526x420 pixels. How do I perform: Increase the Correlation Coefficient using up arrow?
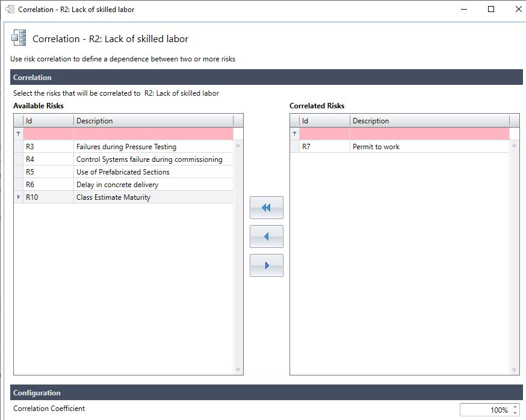(x=515, y=407)
